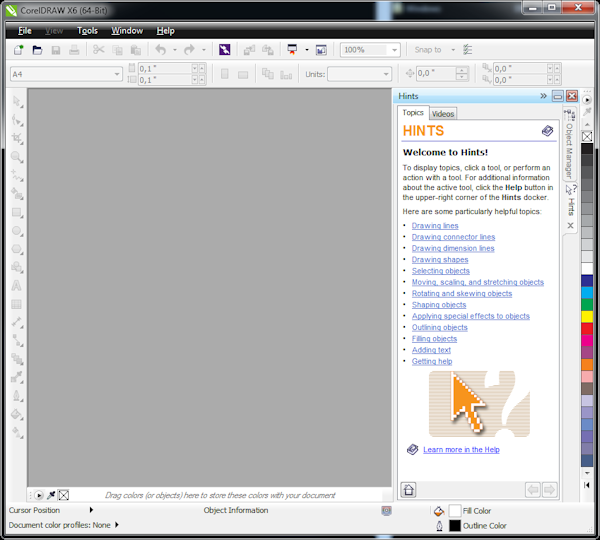
Task: Pick the yellow swatch in color palette
Action: coord(587,316)
